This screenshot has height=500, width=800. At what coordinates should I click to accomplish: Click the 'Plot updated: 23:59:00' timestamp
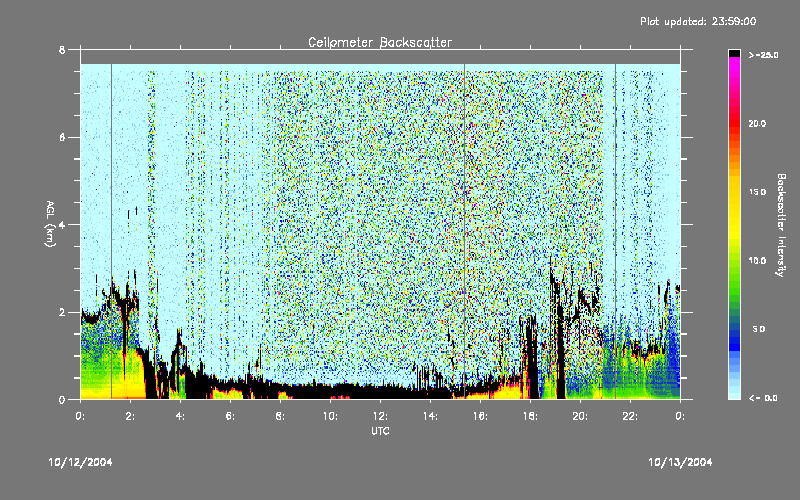(698, 21)
